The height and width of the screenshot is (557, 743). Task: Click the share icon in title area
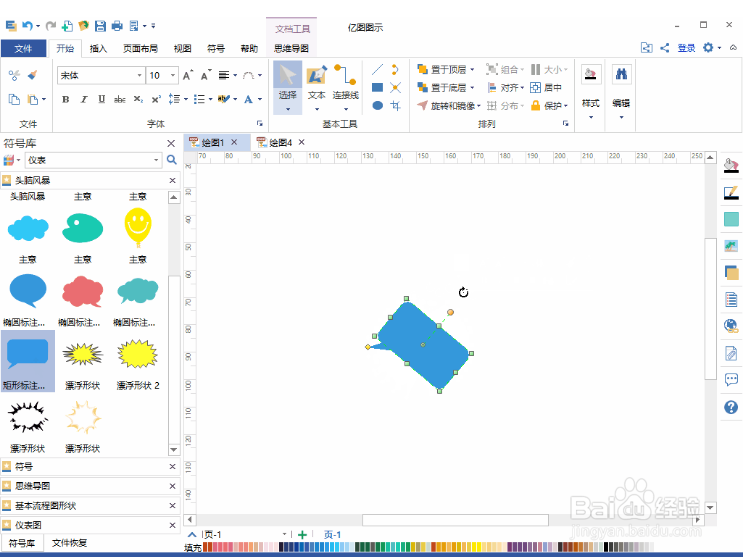click(x=665, y=47)
